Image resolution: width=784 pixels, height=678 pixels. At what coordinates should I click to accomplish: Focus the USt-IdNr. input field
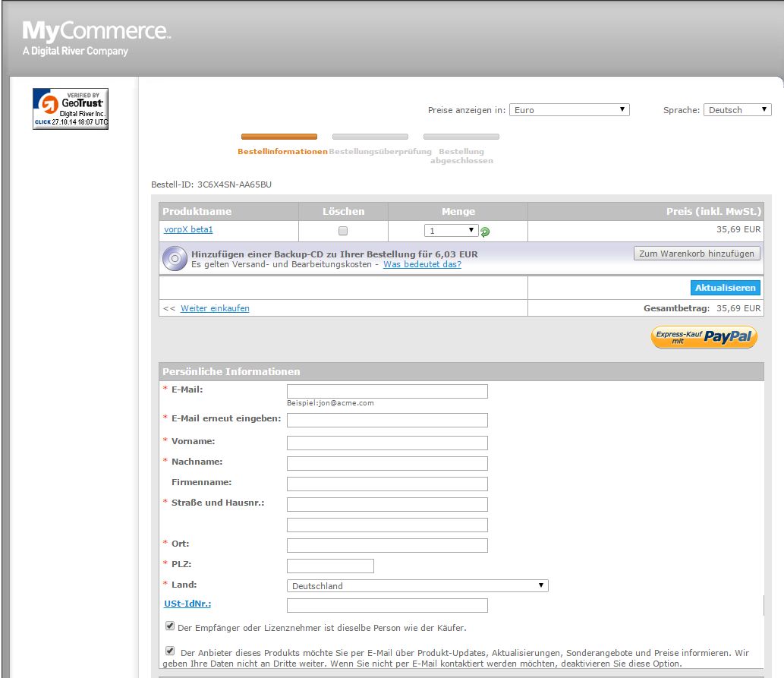(387, 605)
